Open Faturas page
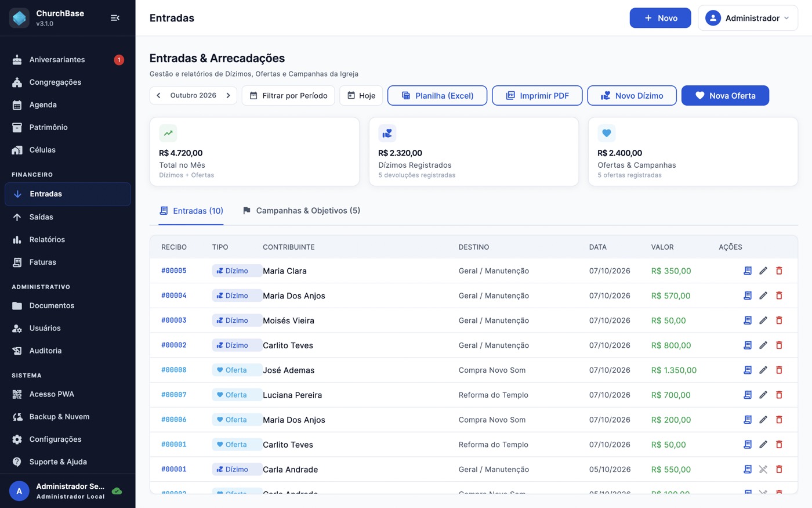This screenshot has width=812, height=508. tap(68, 262)
